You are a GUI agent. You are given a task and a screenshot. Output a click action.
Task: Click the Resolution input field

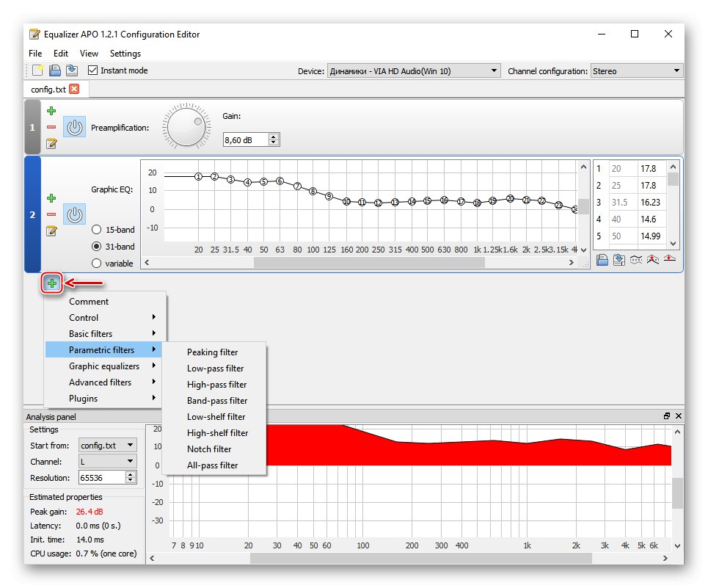click(101, 478)
